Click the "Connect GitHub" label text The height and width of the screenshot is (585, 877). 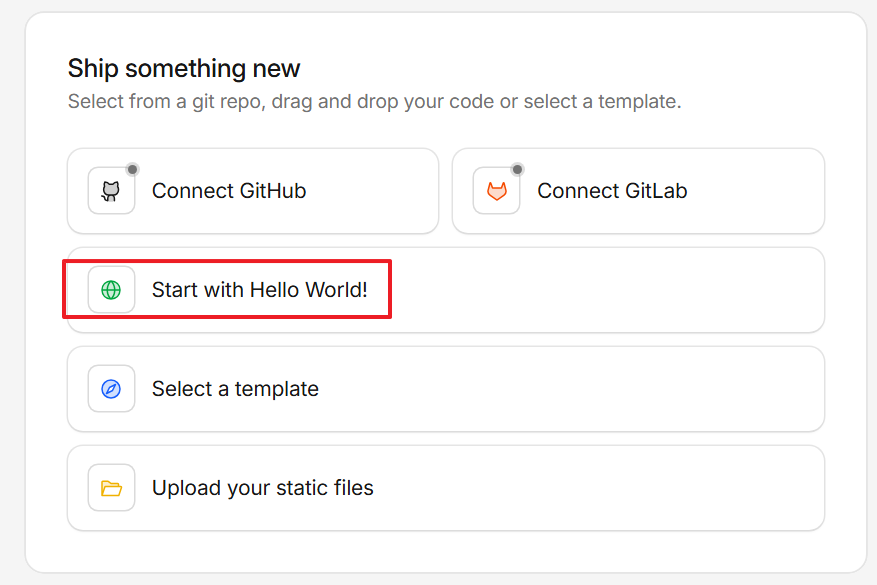[229, 190]
